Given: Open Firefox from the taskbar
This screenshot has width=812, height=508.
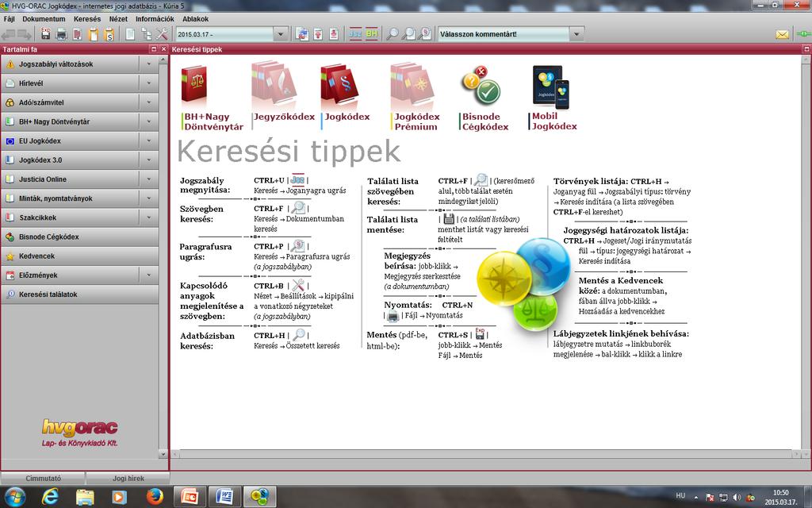Looking at the screenshot, I should click(x=155, y=496).
